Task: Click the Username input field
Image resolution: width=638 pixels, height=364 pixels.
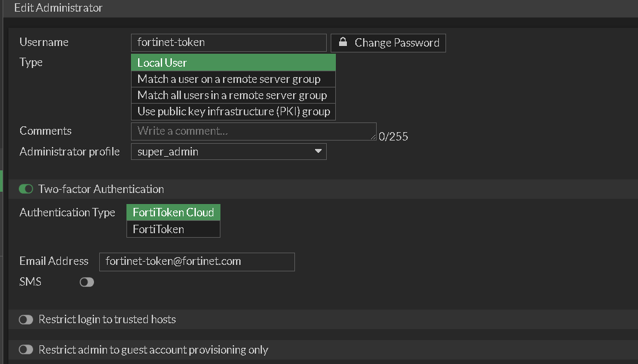Action: pos(228,43)
